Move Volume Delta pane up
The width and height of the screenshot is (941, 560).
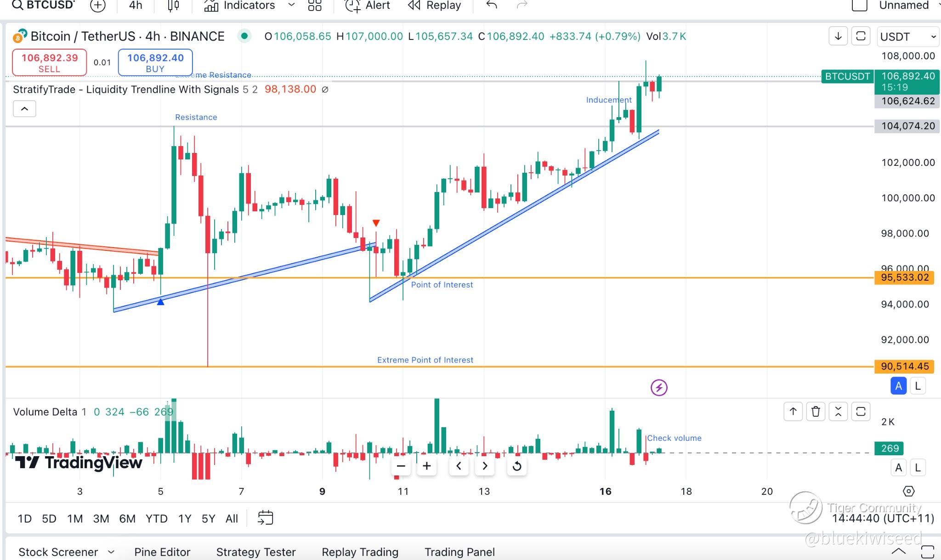793,412
